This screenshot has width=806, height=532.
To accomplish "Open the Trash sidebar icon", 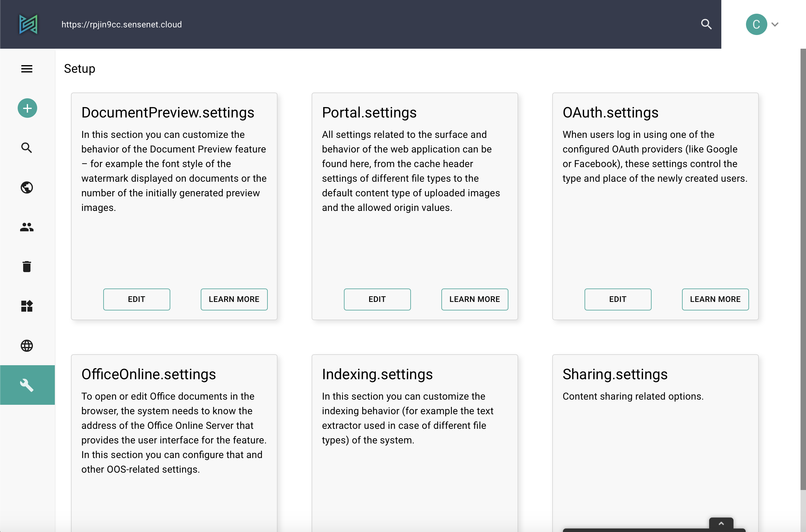I will [27, 267].
